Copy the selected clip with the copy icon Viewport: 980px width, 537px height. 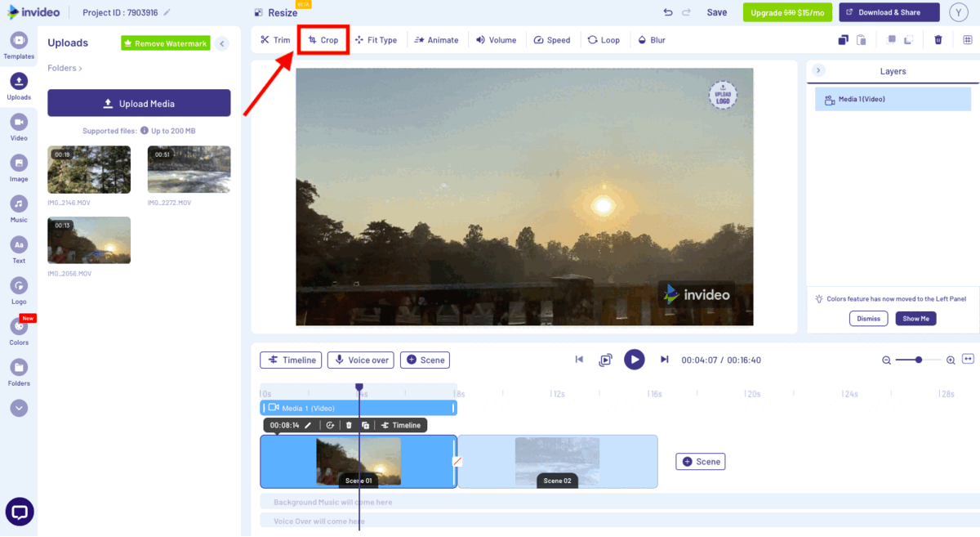pyautogui.click(x=843, y=39)
